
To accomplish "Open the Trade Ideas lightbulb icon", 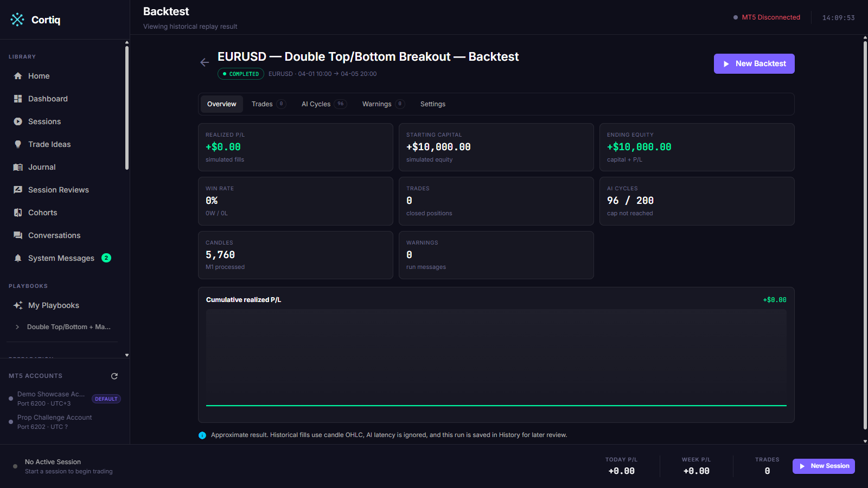I will [x=18, y=144].
